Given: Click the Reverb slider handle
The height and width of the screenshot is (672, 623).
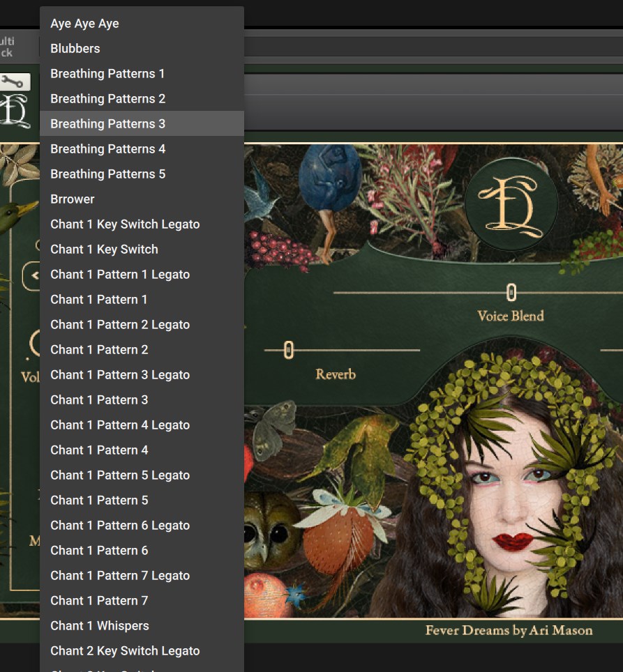Looking at the screenshot, I should (x=288, y=350).
